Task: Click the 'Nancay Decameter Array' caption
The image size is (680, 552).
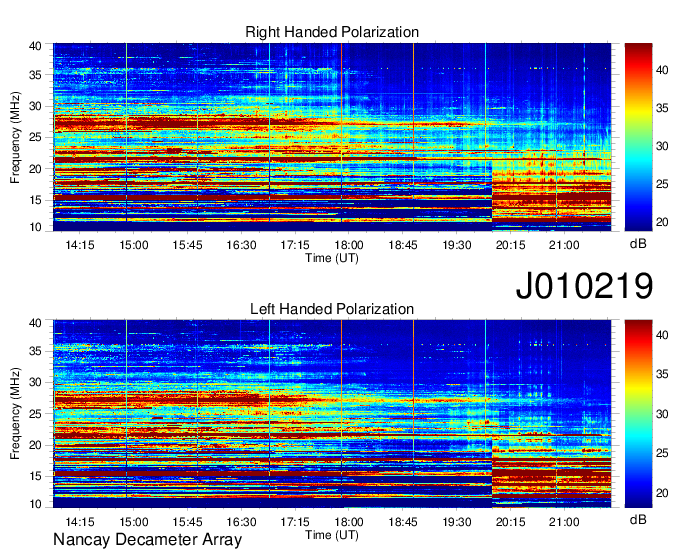Action: pos(147,540)
